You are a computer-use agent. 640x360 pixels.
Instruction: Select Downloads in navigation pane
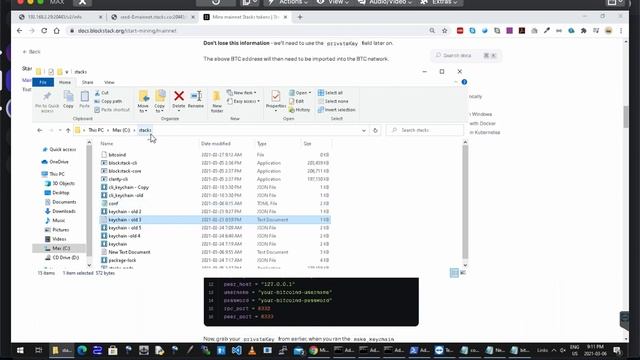click(60, 211)
